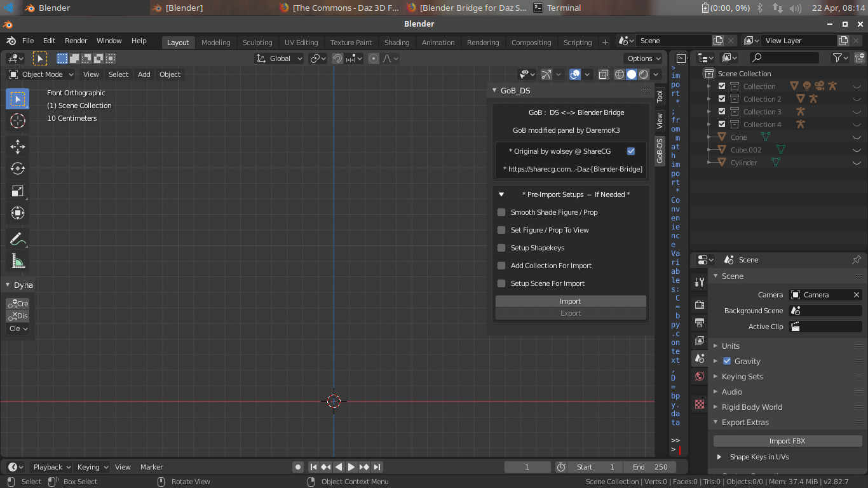
Task: Pick the Annotate pencil tool
Action: coord(18,240)
